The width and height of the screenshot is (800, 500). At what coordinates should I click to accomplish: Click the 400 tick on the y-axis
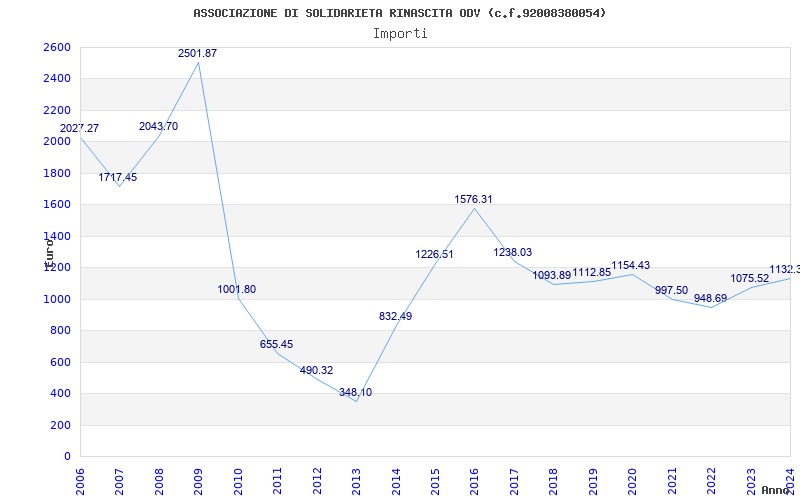(60, 393)
